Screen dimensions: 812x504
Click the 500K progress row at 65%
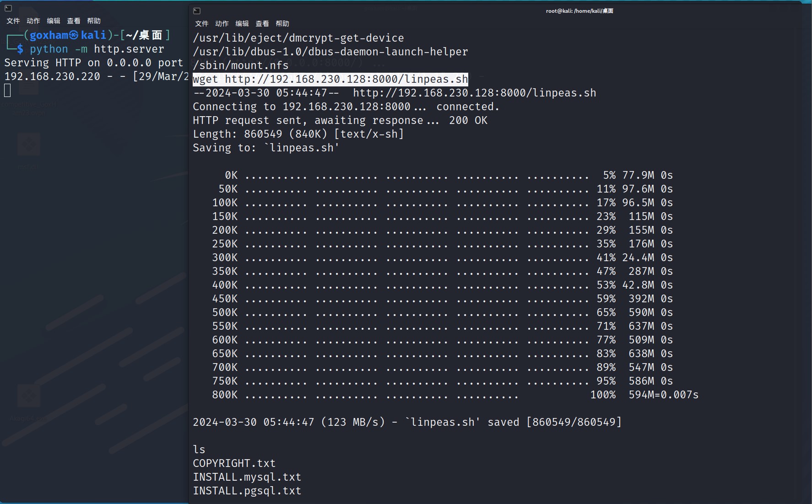[x=442, y=312]
